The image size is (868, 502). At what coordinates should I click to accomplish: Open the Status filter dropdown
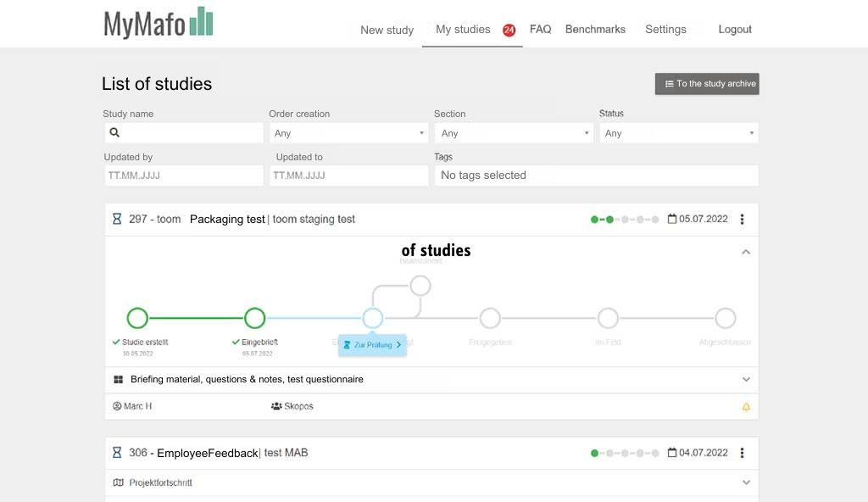click(x=678, y=133)
